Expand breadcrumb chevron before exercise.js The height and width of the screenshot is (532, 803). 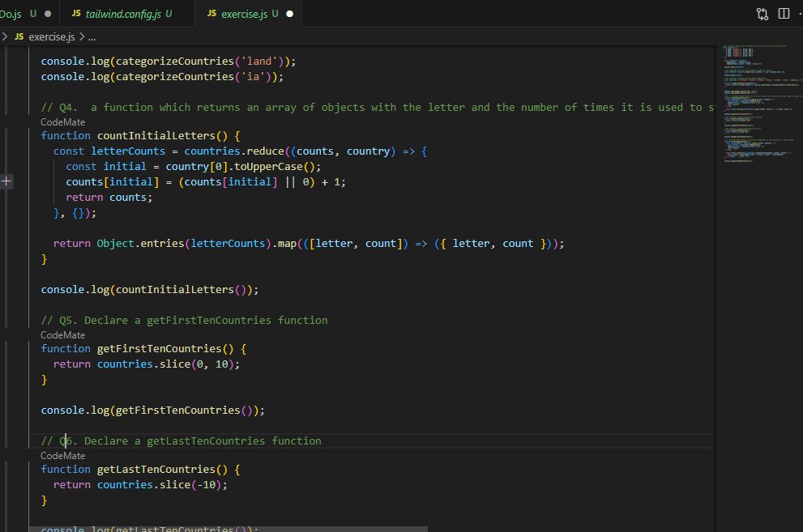[x=5, y=36]
